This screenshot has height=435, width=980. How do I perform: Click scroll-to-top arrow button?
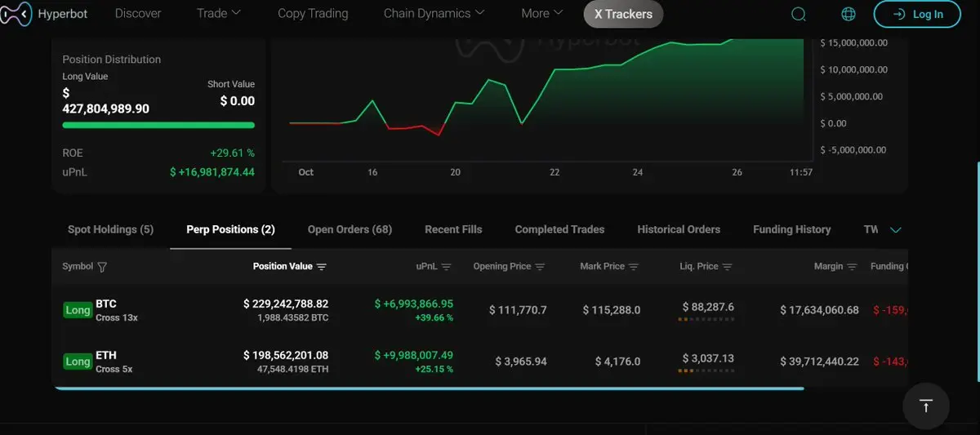point(925,406)
